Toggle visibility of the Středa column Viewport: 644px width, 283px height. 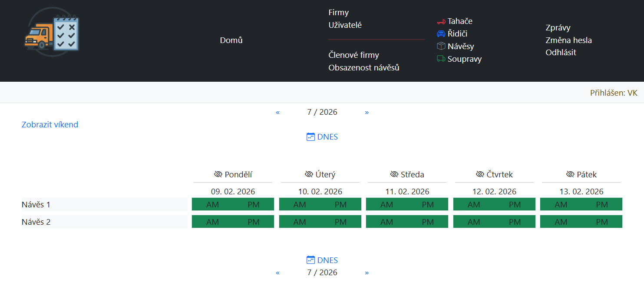coord(394,174)
